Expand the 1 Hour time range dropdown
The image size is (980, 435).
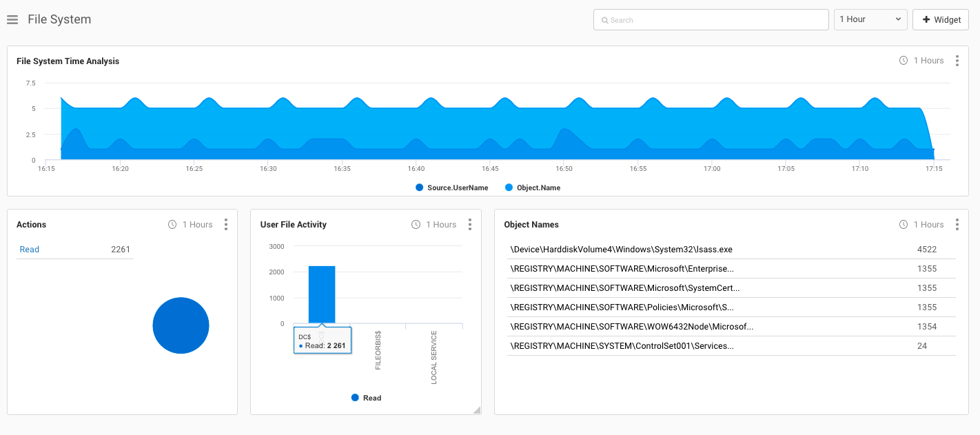pyautogui.click(x=870, y=19)
